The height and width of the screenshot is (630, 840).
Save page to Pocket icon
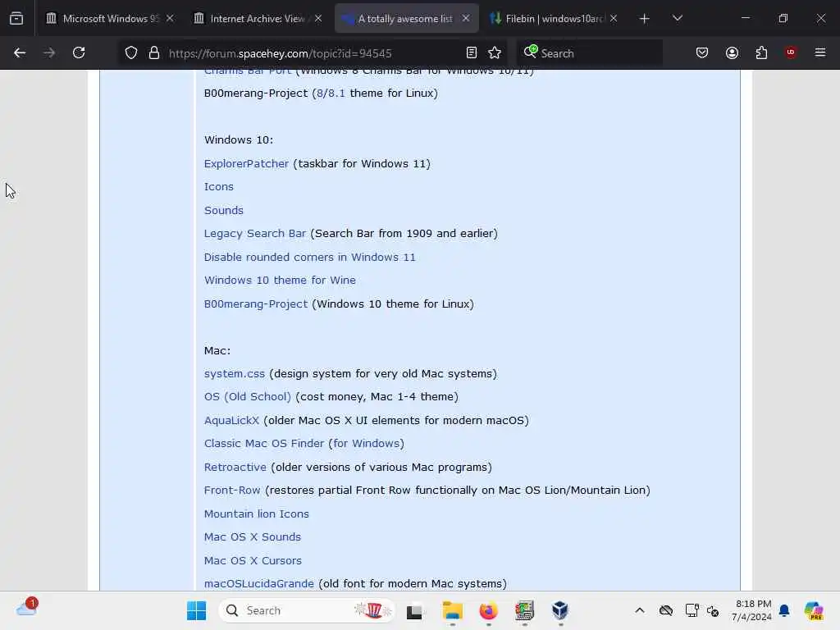click(x=702, y=52)
